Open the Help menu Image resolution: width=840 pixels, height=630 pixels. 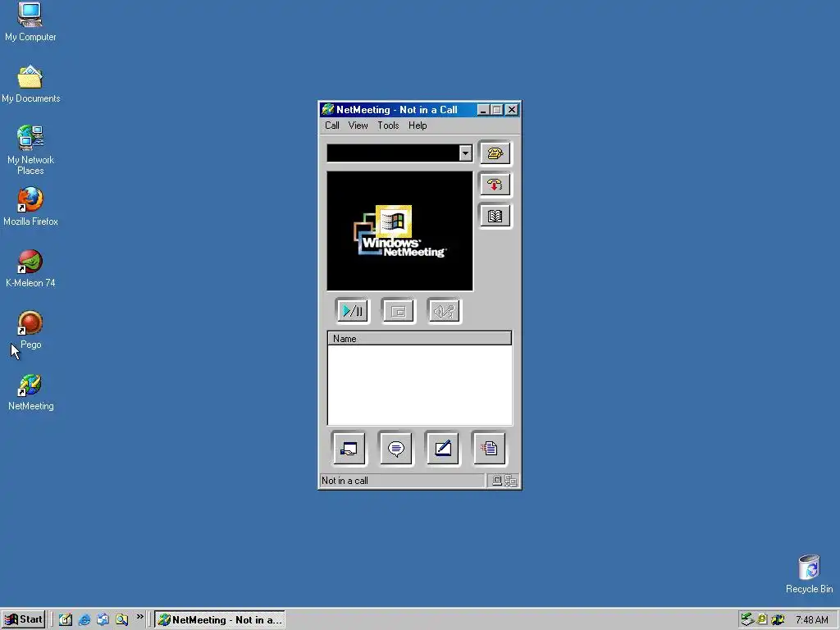pyautogui.click(x=418, y=126)
